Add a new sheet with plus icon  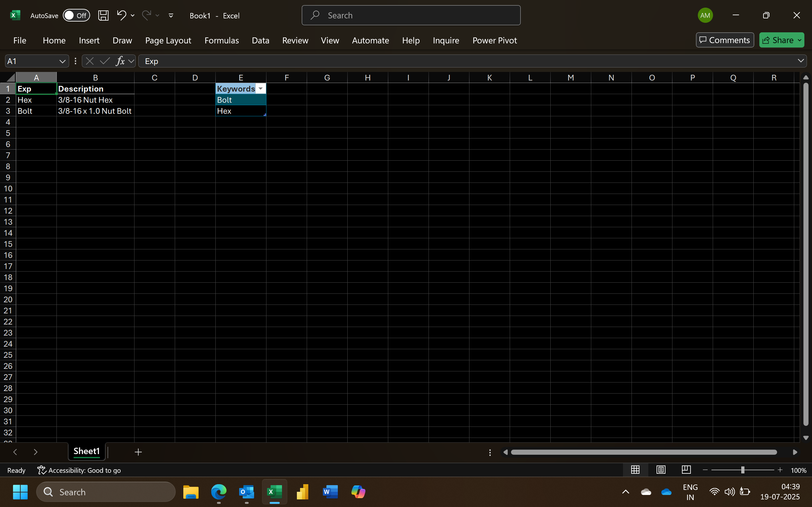tap(138, 452)
